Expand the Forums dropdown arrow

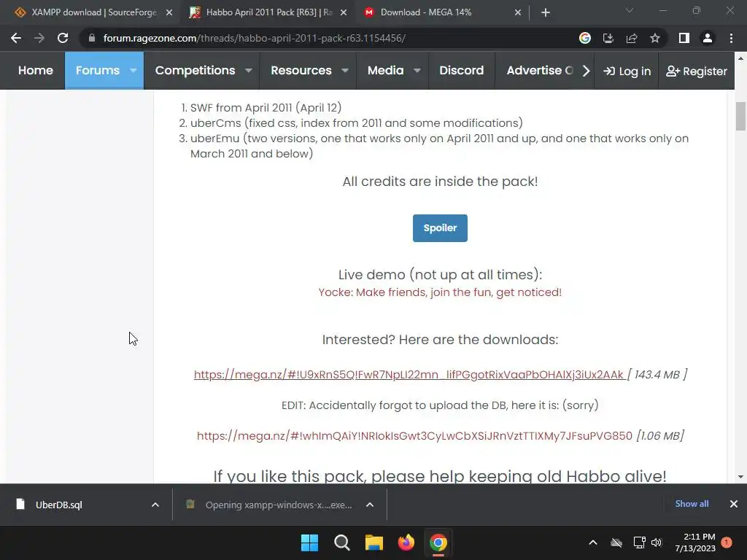click(133, 71)
